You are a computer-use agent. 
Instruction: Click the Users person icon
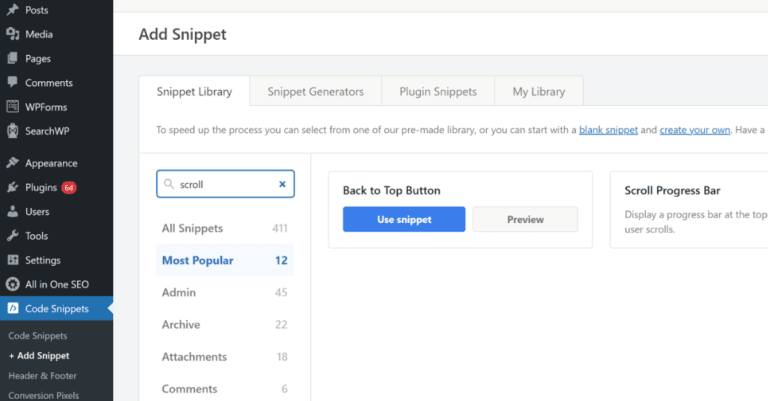point(13,212)
